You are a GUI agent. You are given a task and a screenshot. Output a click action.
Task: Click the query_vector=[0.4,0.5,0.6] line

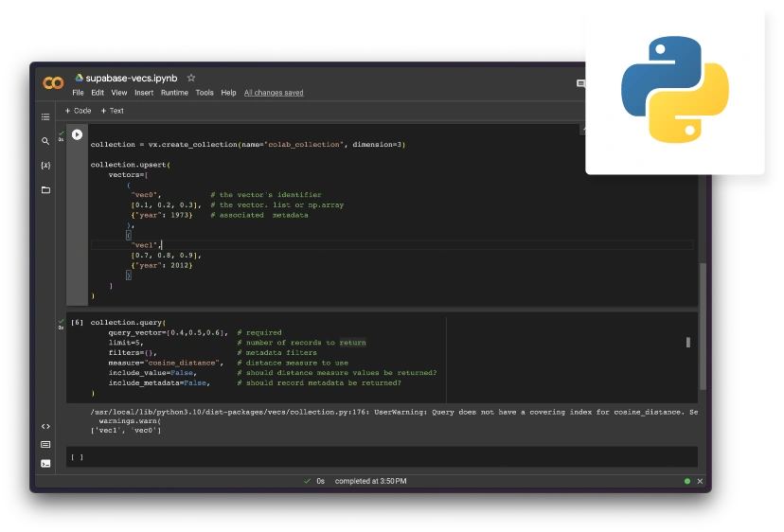coord(168,332)
